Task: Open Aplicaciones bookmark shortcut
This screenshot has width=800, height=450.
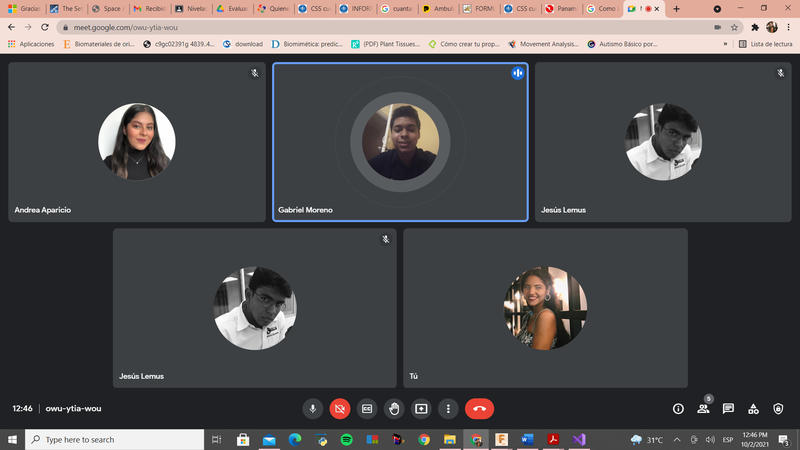Action: [x=31, y=44]
